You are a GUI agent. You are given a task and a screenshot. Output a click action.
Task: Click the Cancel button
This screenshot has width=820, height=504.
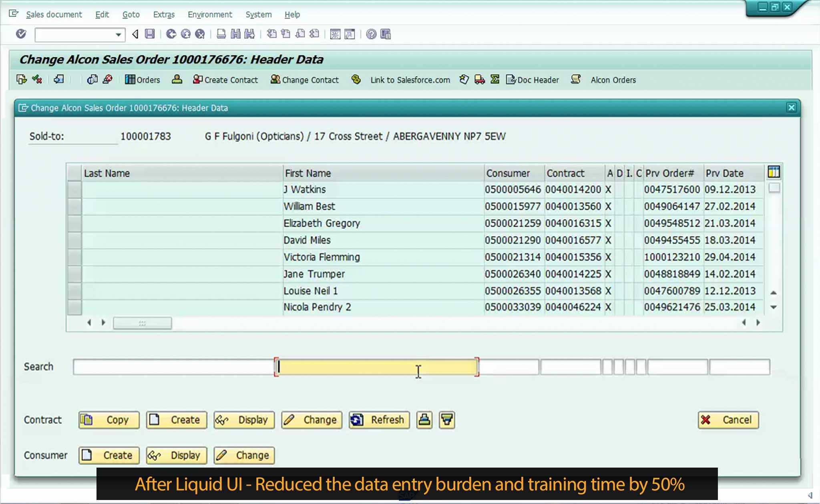click(x=728, y=420)
